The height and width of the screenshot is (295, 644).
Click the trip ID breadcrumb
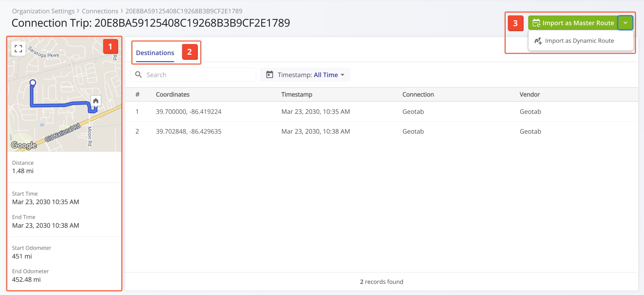pos(184,11)
